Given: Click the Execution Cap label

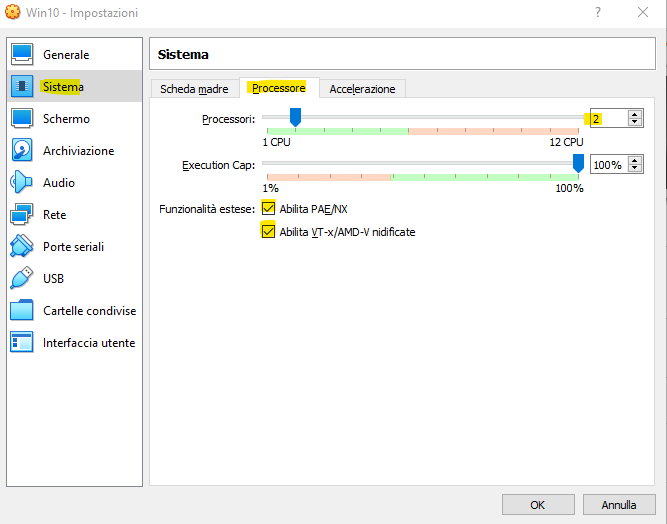Looking at the screenshot, I should (x=219, y=165).
